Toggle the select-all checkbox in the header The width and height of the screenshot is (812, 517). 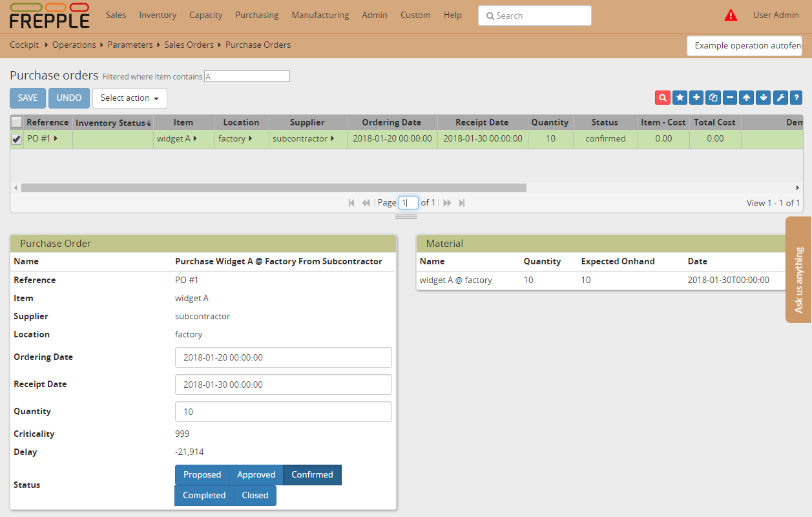point(16,122)
